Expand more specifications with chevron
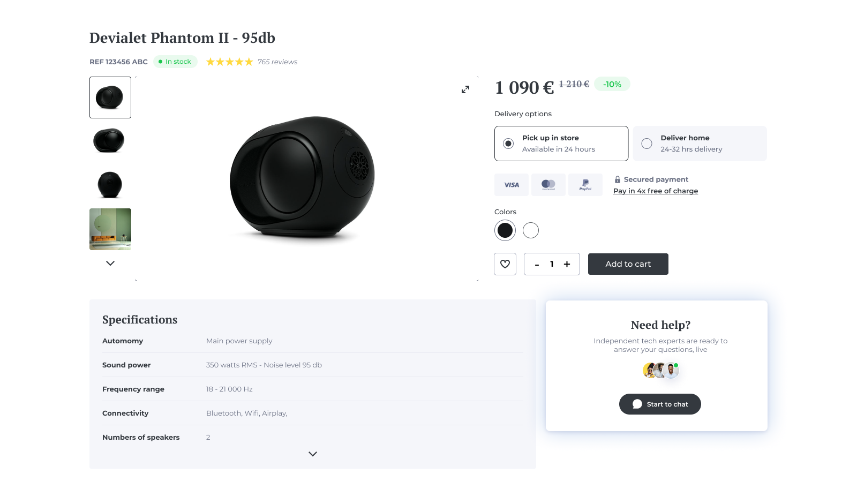The image size is (857, 504). click(x=313, y=454)
